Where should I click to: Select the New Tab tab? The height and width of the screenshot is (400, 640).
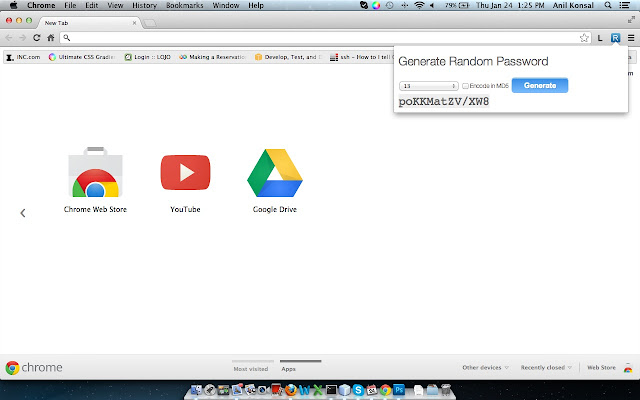88,23
